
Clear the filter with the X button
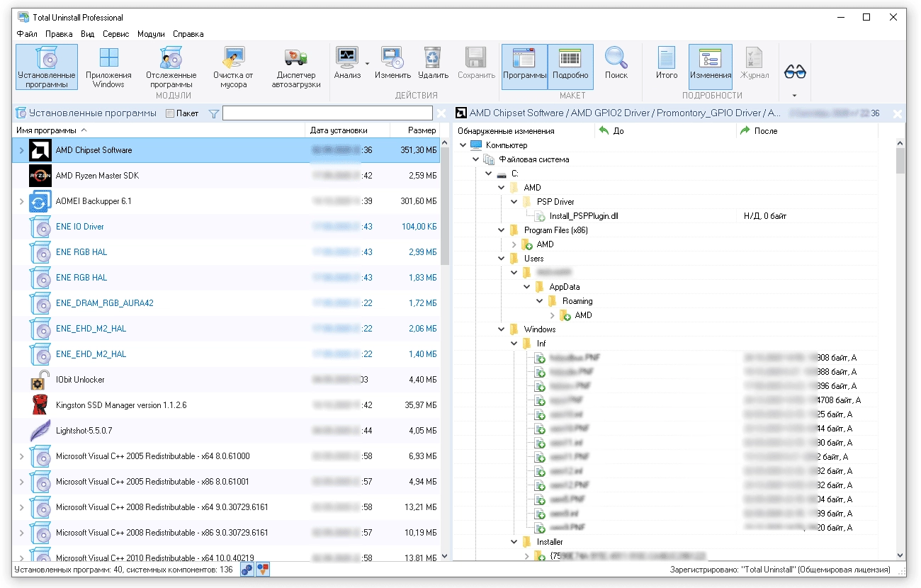pos(441,113)
